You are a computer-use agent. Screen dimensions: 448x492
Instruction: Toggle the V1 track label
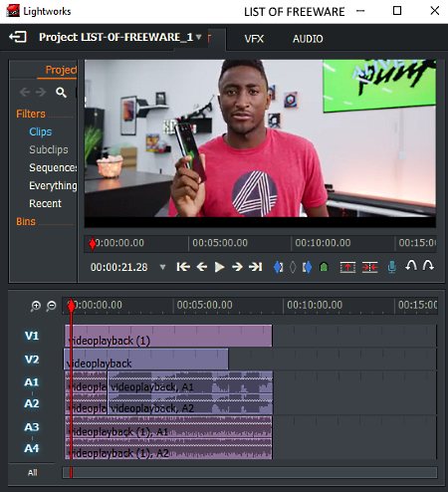[32, 336]
